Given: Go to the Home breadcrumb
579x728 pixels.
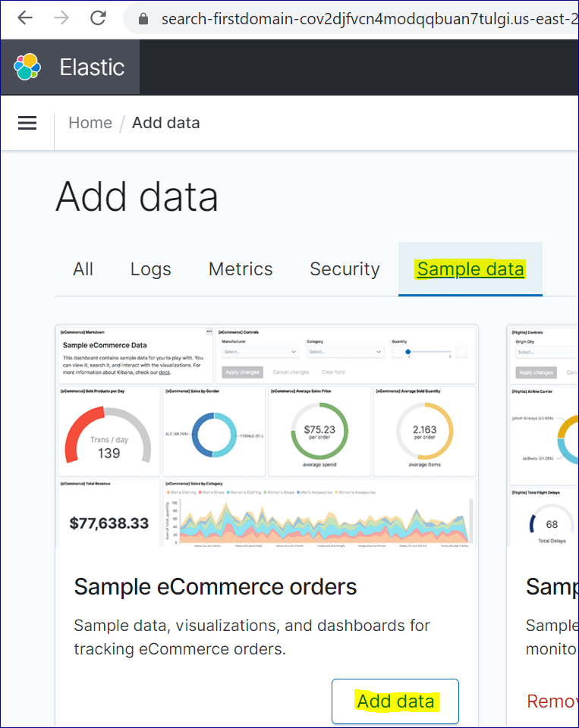Looking at the screenshot, I should click(90, 123).
